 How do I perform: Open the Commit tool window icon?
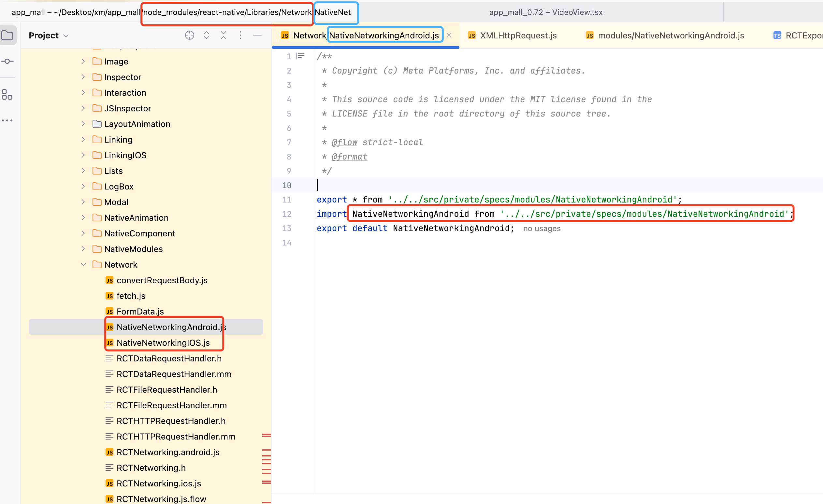click(x=7, y=62)
